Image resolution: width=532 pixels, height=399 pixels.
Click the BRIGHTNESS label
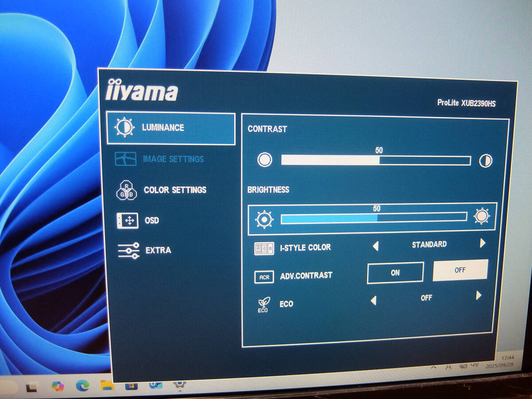(x=268, y=189)
